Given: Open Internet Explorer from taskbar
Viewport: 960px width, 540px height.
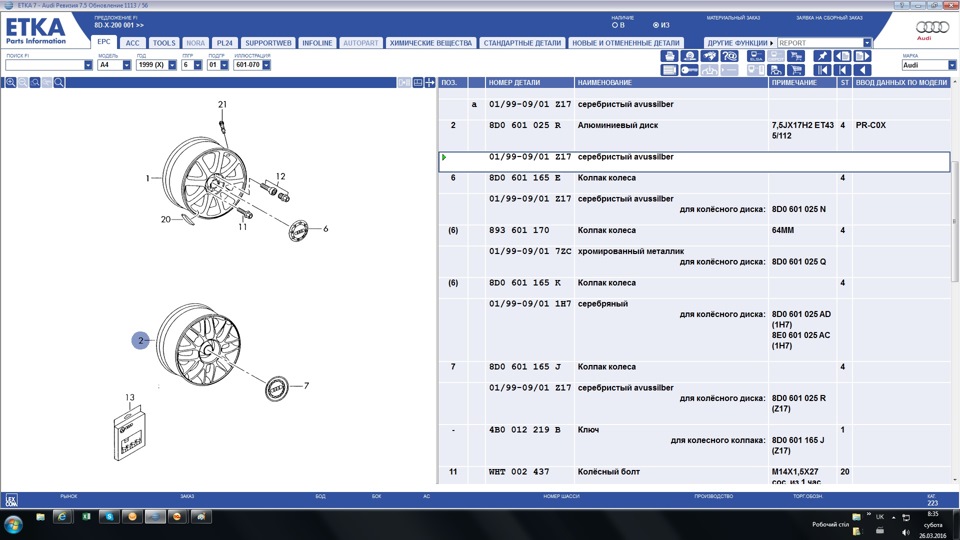Looking at the screenshot, I should coord(62,517).
